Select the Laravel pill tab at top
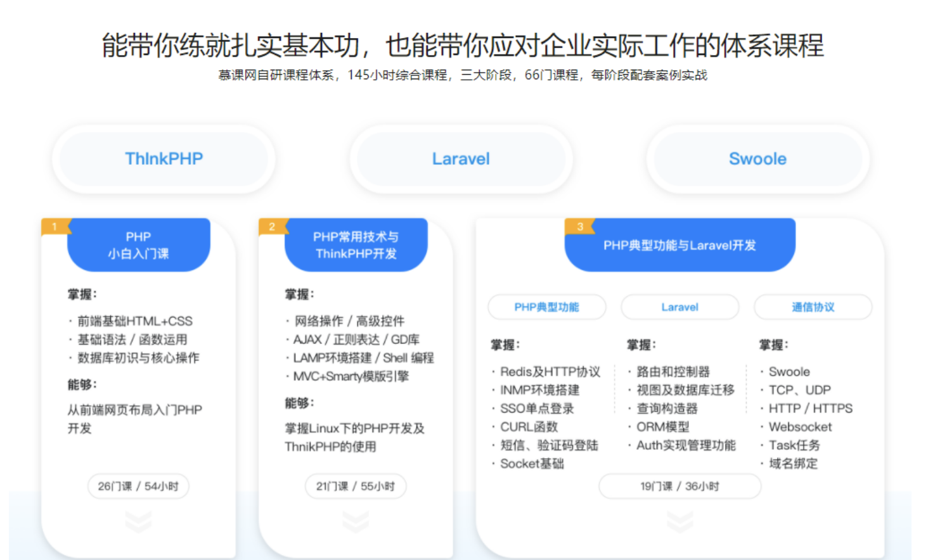 [x=461, y=158]
